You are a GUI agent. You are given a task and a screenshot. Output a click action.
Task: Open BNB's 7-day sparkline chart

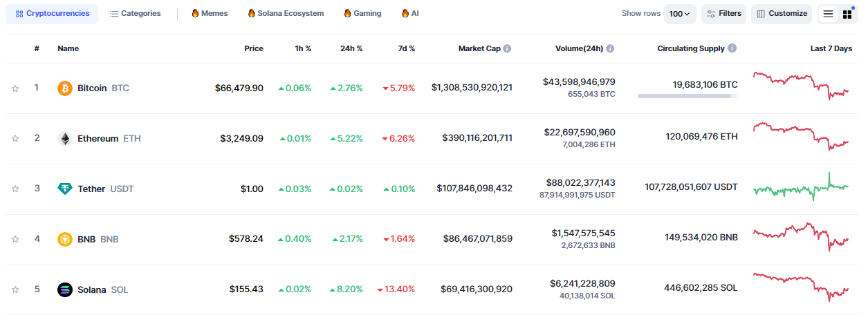coord(801,237)
